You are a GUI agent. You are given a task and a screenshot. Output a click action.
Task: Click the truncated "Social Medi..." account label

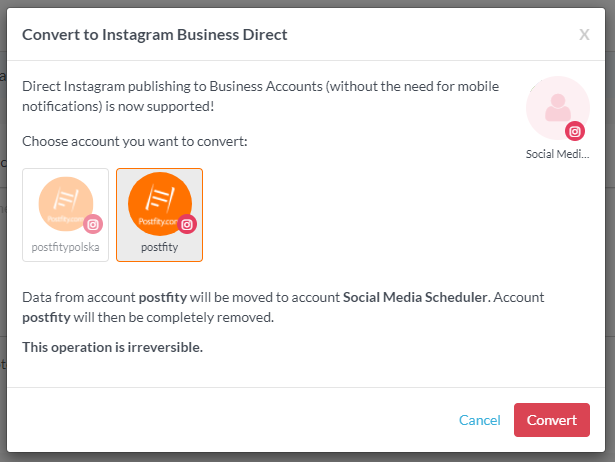[558, 154]
